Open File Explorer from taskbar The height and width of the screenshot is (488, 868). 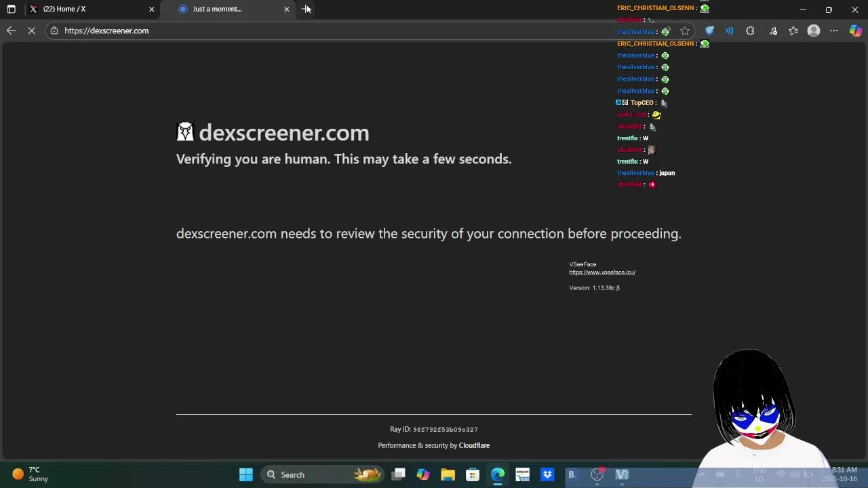(448, 474)
